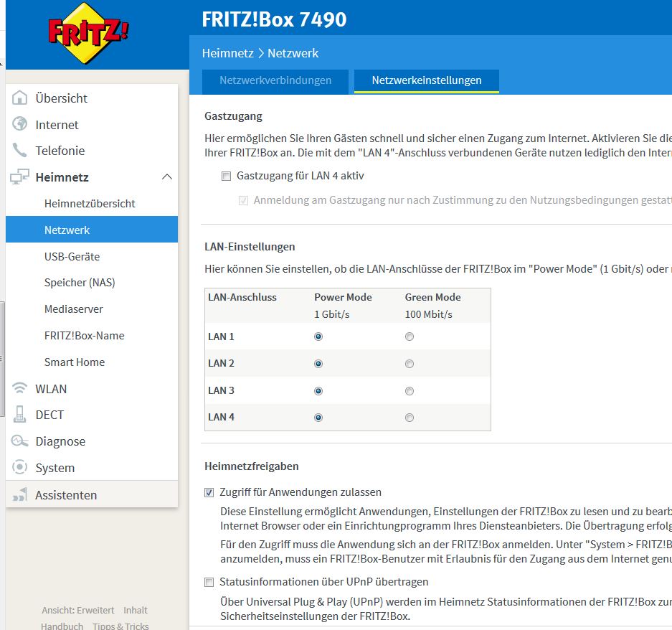Screen dimensions: 672x630
Task: Switch to the Netzwerkverbindungen tab
Action: point(275,80)
